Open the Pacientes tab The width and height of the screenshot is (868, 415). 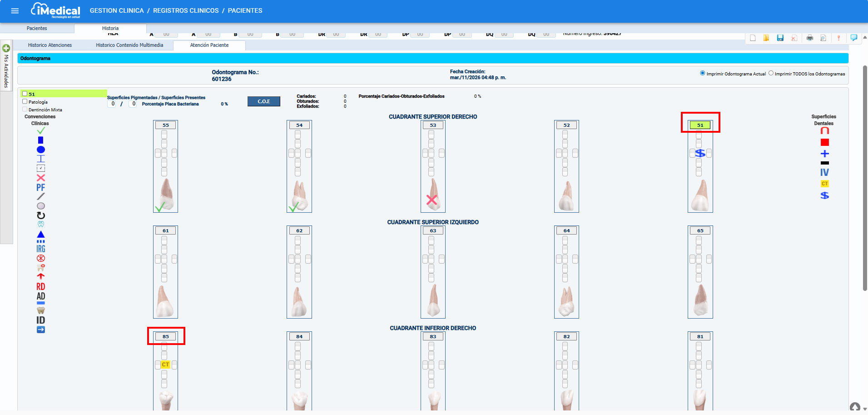tap(37, 28)
